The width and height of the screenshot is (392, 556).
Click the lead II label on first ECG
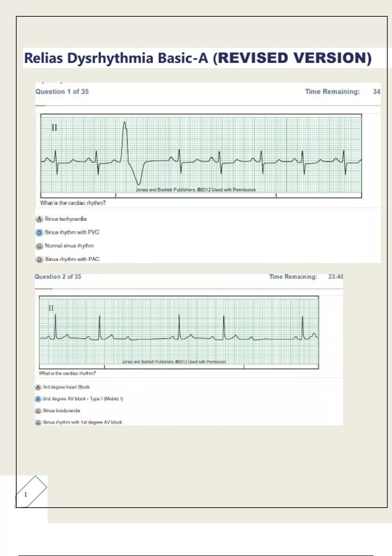[54, 128]
